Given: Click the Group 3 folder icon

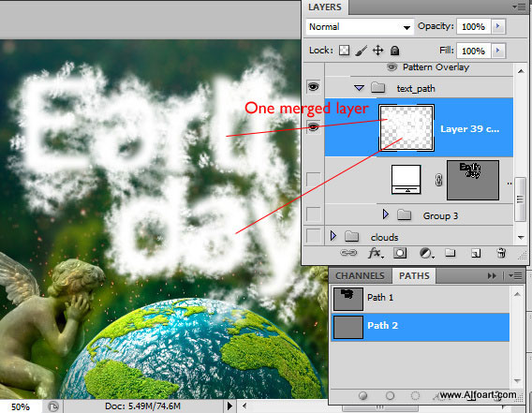Looking at the screenshot, I should pos(404,214).
